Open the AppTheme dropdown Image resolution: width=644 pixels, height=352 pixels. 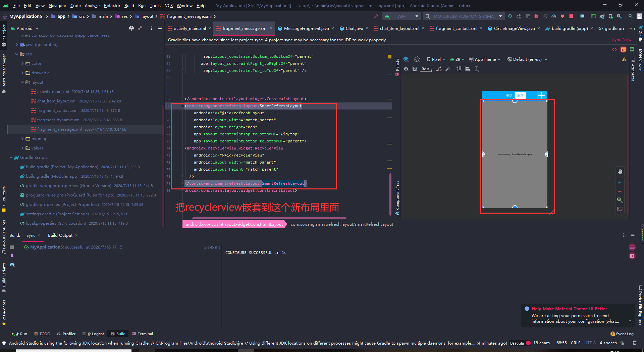coord(485,59)
